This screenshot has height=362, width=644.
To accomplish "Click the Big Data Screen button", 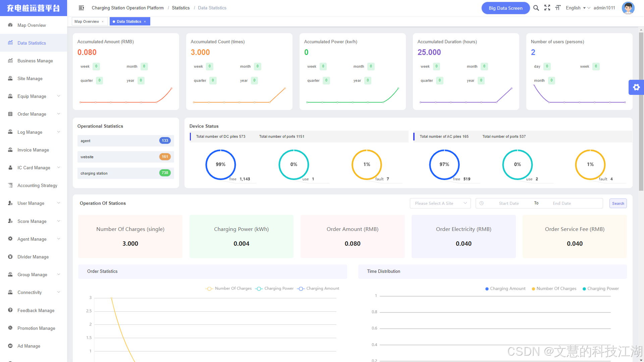I will coord(505,8).
